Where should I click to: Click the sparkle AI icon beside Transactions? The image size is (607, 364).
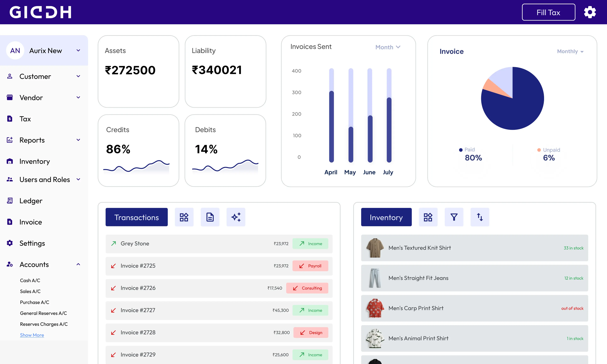pyautogui.click(x=236, y=217)
